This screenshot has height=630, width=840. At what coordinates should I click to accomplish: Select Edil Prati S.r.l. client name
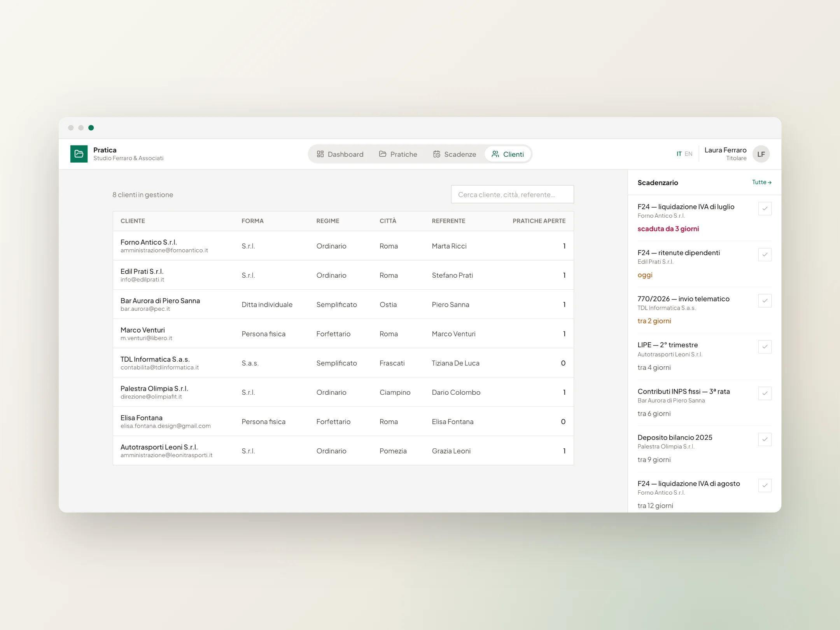click(x=142, y=271)
